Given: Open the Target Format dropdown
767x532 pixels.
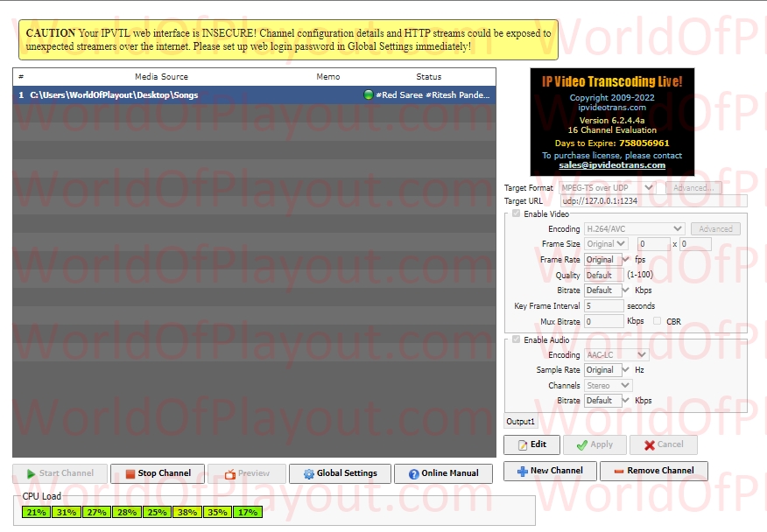Looking at the screenshot, I should 607,188.
